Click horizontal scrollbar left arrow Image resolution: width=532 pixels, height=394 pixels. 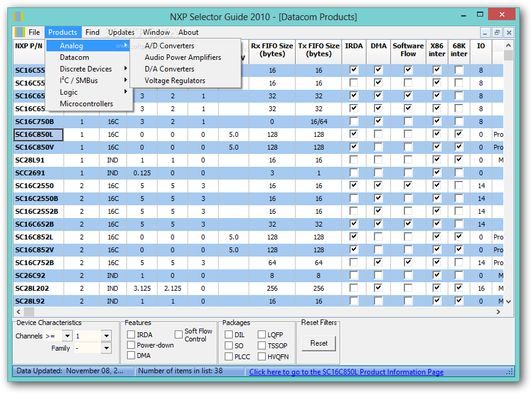click(x=18, y=312)
